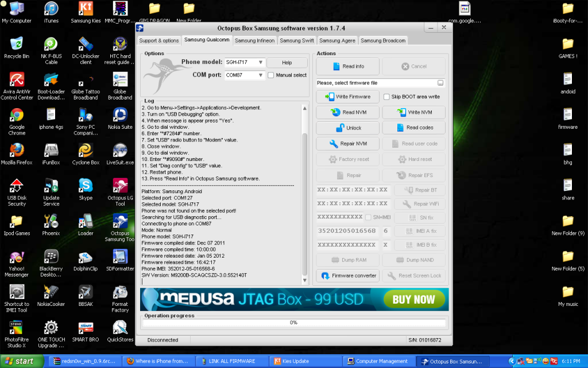This screenshot has width=588, height=368.
Task: Click the Medusa JTAG Box BUY NOW banner
Action: pos(294,299)
